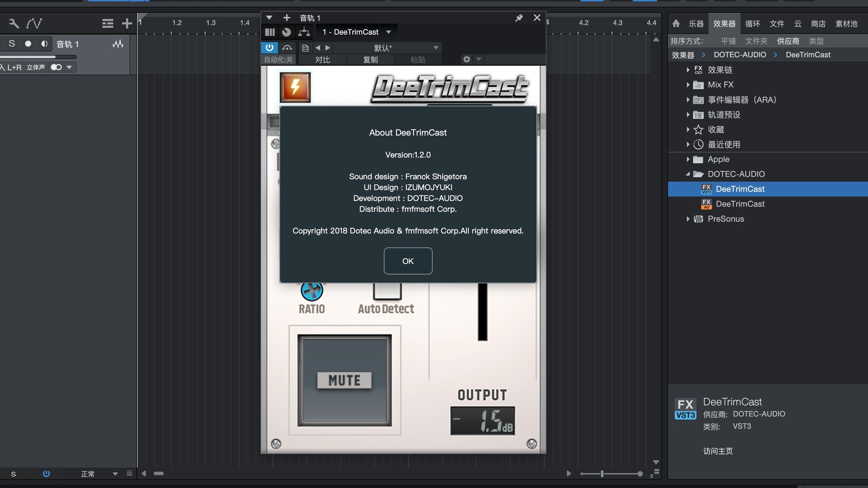Select DeeTrimCast AU plugin entry

click(x=768, y=204)
